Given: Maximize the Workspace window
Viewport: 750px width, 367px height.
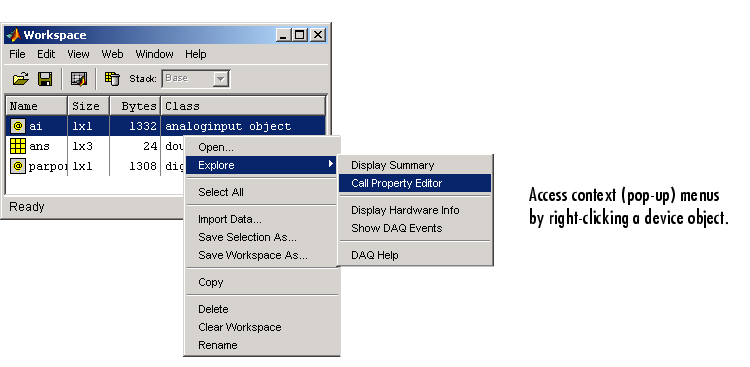Looking at the screenshot, I should click(300, 35).
